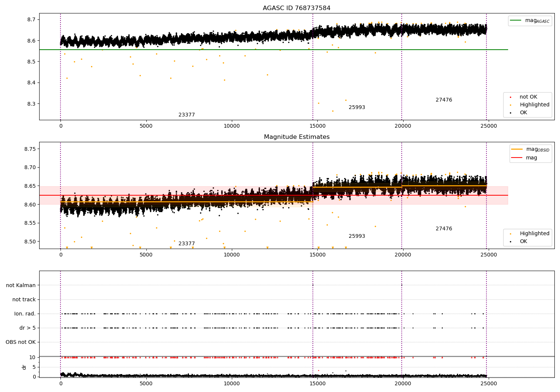The image size is (560, 392).
Task: Click y-axis tick 8.55 on middle plot
Action: pyautogui.click(x=30, y=223)
